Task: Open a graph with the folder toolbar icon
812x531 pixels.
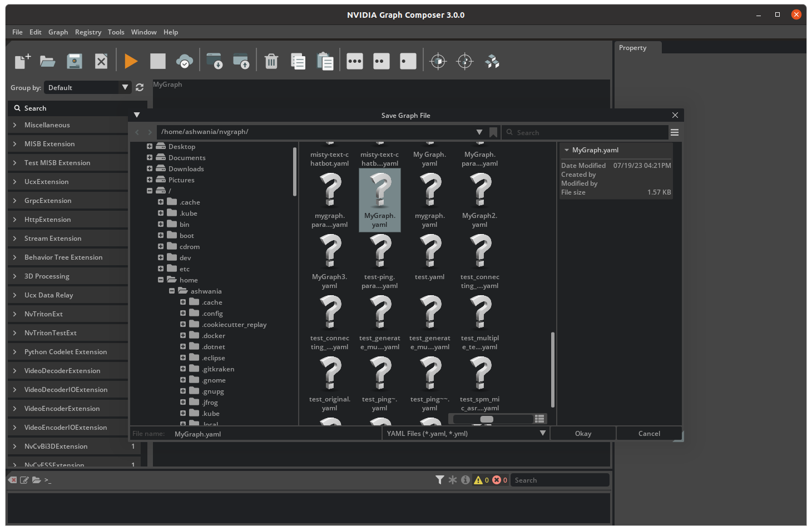Action: pos(48,61)
